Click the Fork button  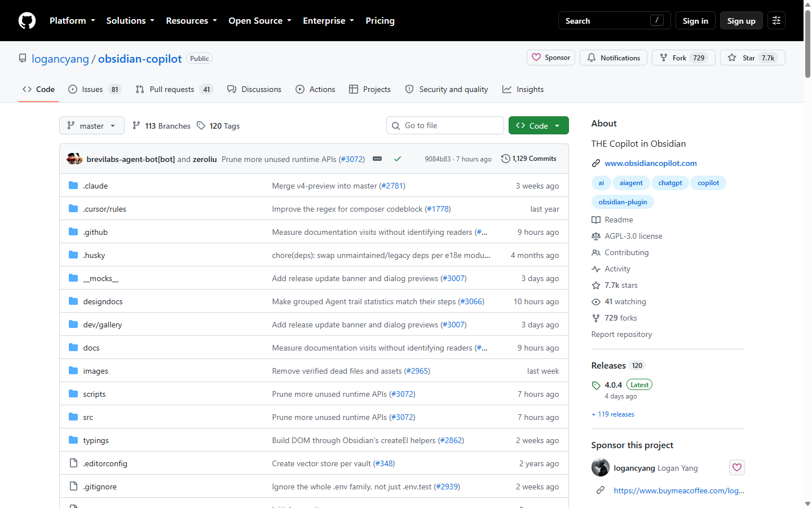click(x=683, y=58)
